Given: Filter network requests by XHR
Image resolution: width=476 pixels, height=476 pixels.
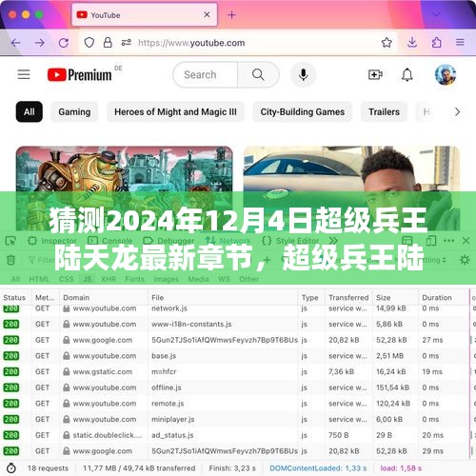Looking at the screenshot, I should click(109, 279).
